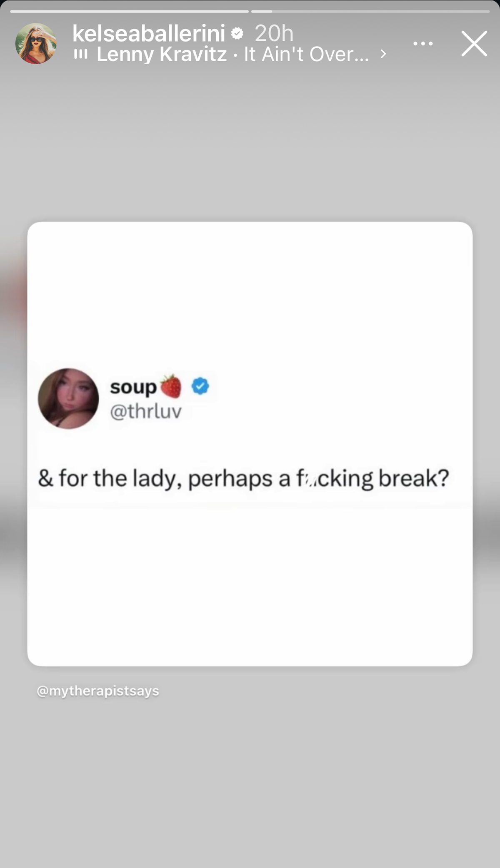Tap the soup tweet avatar photo
The image size is (500, 868).
68,398
